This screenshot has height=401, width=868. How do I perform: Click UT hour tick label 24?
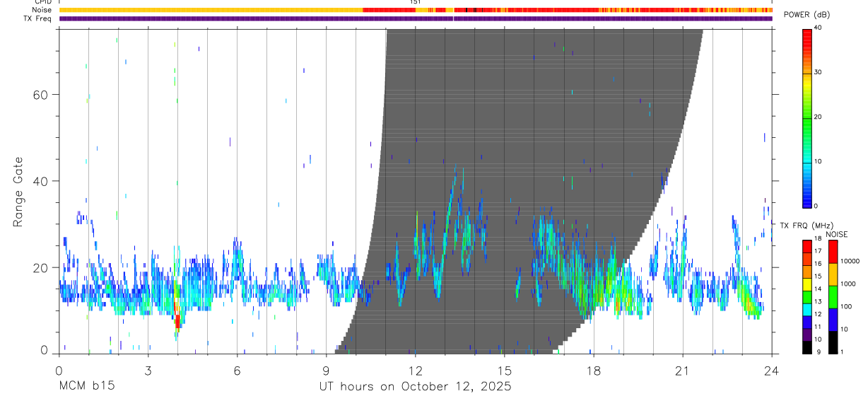tap(771, 370)
